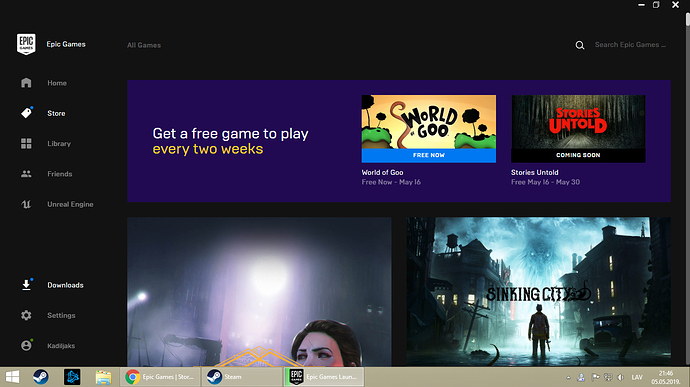Image resolution: width=690 pixels, height=387 pixels.
Task: Click the Home house icon
Action: point(26,83)
